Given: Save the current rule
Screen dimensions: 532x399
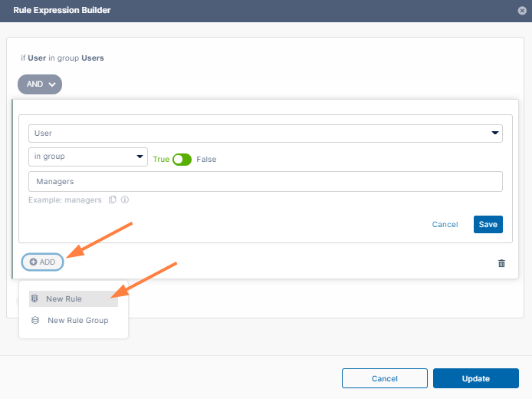Looking at the screenshot, I should point(488,225).
